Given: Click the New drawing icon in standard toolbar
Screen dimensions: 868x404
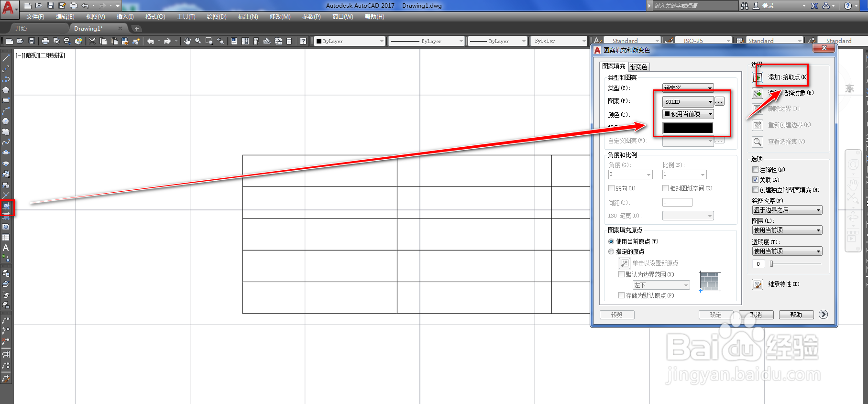Looking at the screenshot, I should 9,41.
